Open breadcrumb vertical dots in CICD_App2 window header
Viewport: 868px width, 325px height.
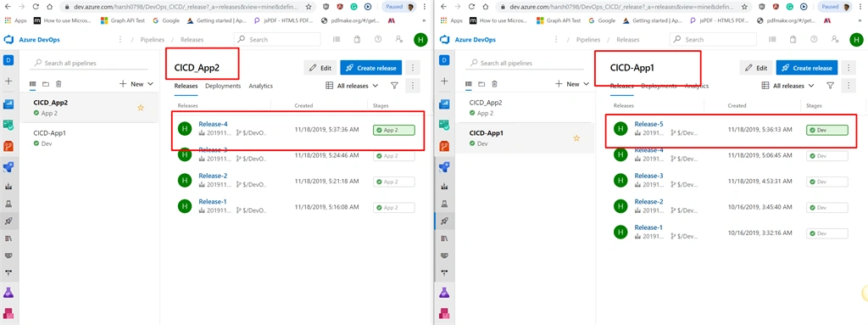pos(120,40)
